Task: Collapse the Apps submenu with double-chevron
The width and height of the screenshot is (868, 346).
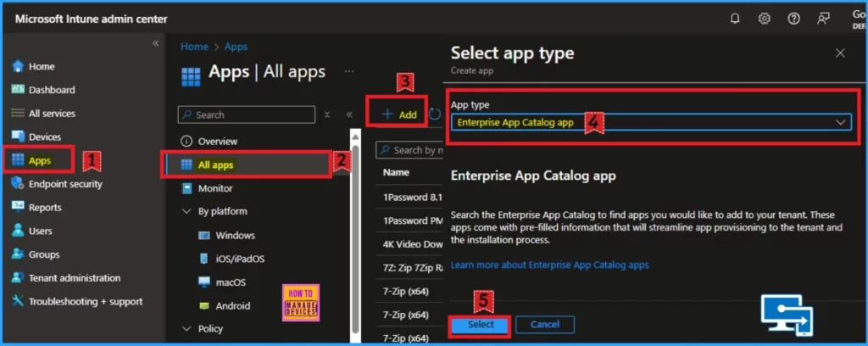Action: pyautogui.click(x=349, y=114)
